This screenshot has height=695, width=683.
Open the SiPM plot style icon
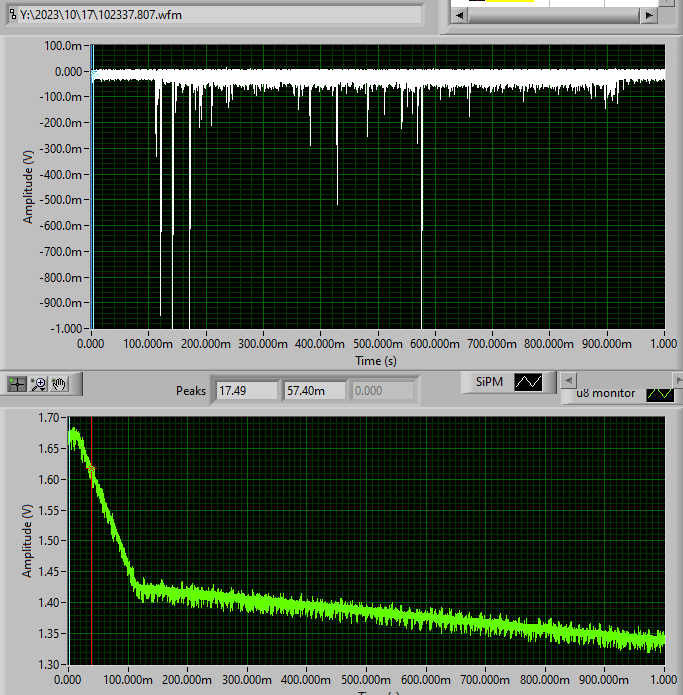click(x=528, y=382)
